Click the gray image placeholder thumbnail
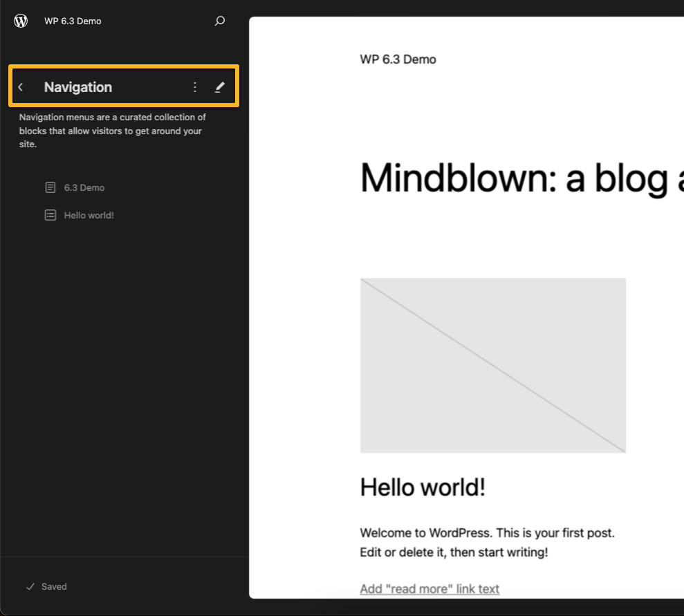The width and height of the screenshot is (684, 616). point(492,365)
